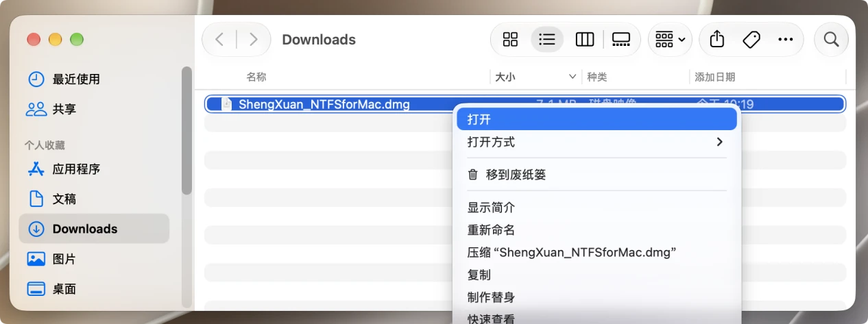Select Downloads in the sidebar

click(x=94, y=229)
